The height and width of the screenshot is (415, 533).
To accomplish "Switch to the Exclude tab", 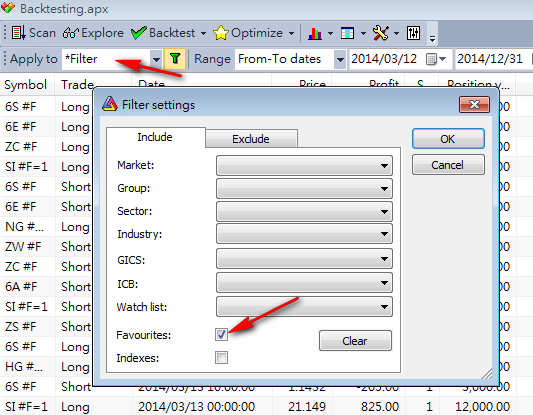I will click(x=251, y=139).
